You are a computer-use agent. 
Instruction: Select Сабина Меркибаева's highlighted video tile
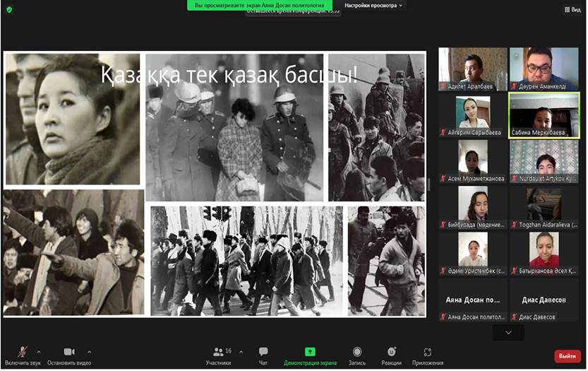(x=544, y=115)
